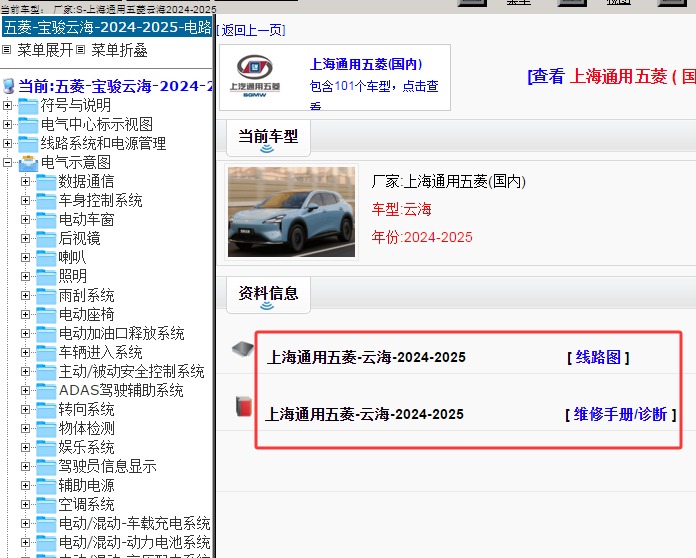Click the 物体检测 folder icon
Viewport: 696px width, 558px height.
[46, 429]
